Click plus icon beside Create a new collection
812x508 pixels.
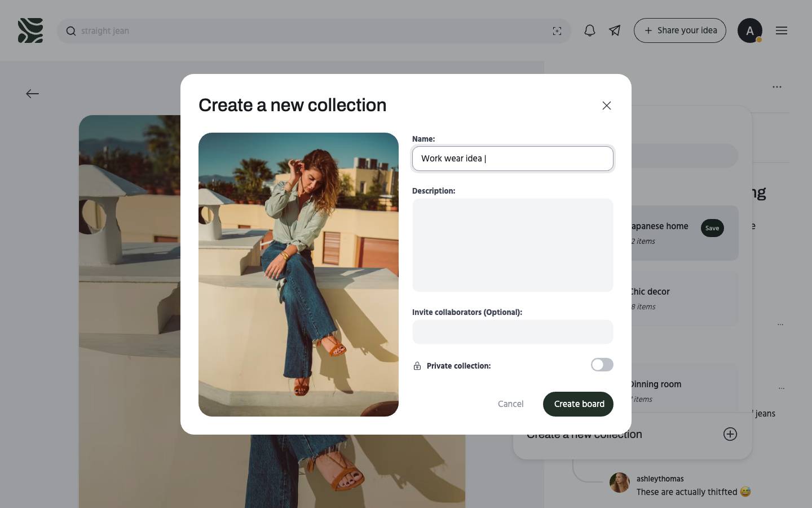point(730,434)
